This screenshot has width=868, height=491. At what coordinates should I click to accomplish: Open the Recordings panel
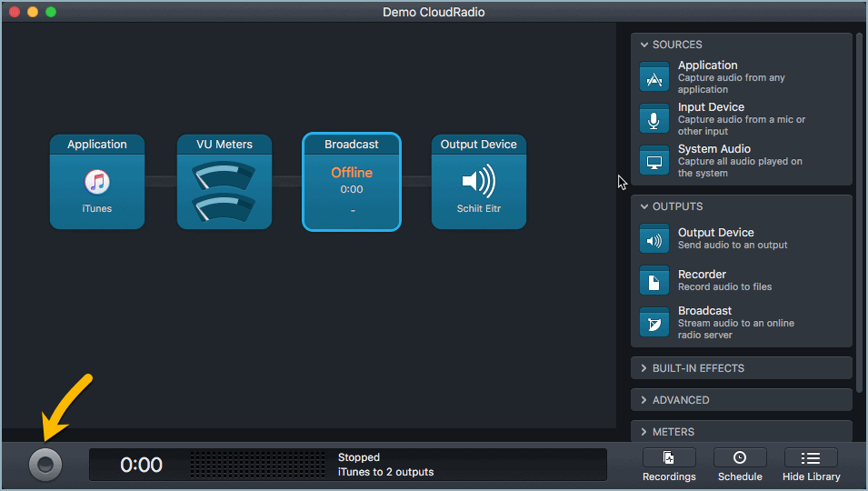pyautogui.click(x=669, y=465)
